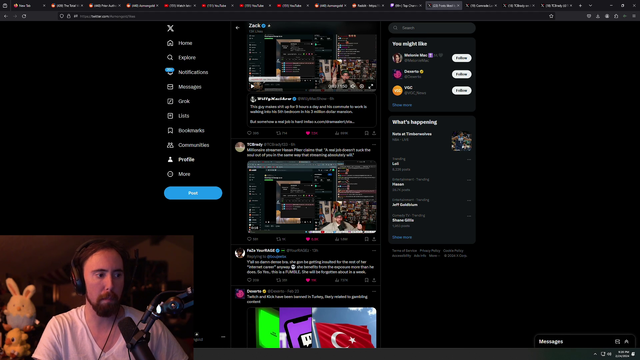Go back using the arrow beside Zack
Viewport: 640px width, 360px height.
point(238,28)
